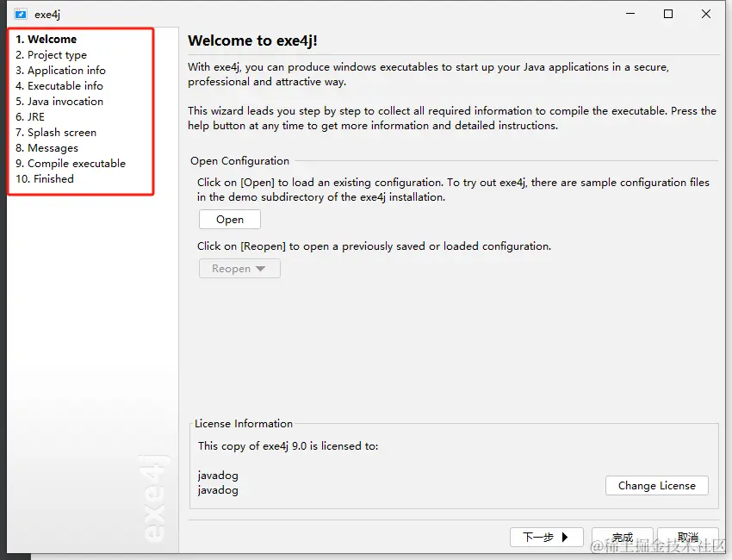The width and height of the screenshot is (732, 560).
Task: Click 'This copy of exe4j 9.0 is licensed to:' text
Action: point(288,446)
